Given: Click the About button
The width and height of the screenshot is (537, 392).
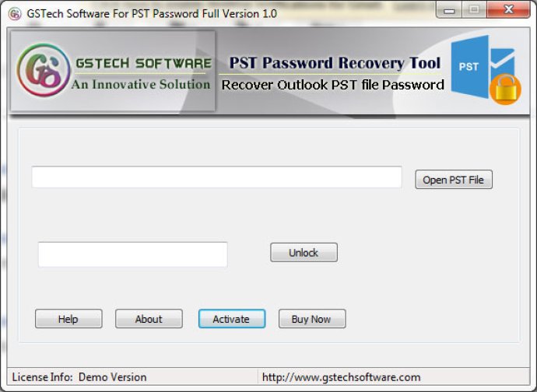Looking at the screenshot, I should [x=149, y=319].
